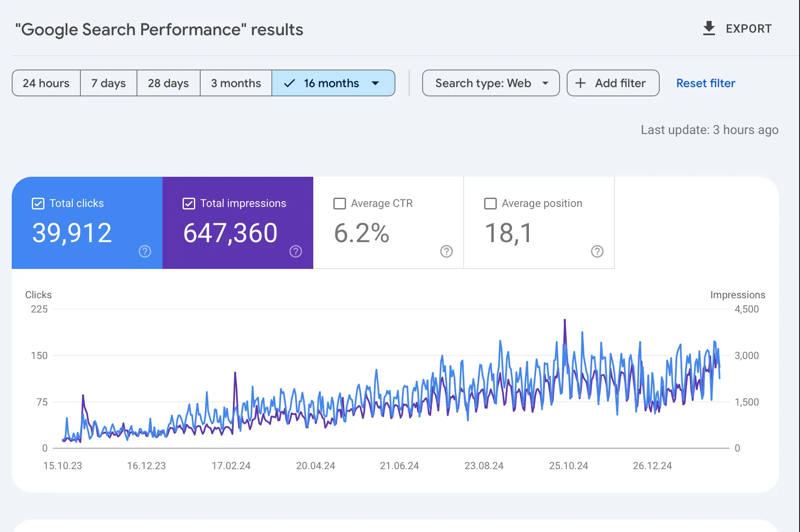
Task: Open help for Average position card
Action: tap(597, 251)
